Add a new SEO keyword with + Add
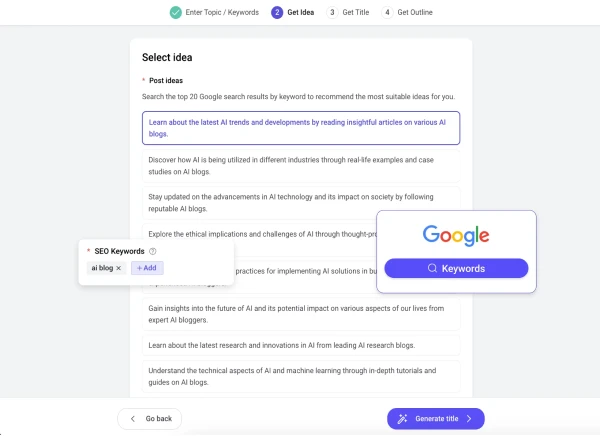 (147, 268)
